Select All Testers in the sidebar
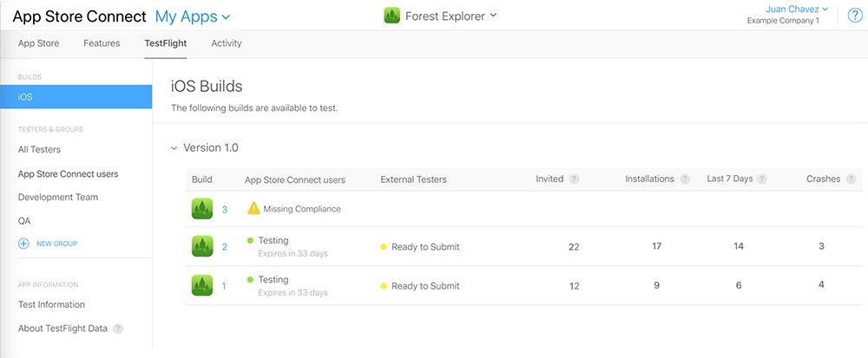The height and width of the screenshot is (358, 868). coord(39,150)
